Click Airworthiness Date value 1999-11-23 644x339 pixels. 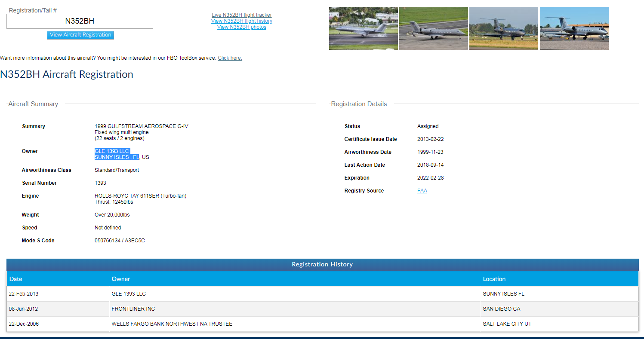[430, 152]
